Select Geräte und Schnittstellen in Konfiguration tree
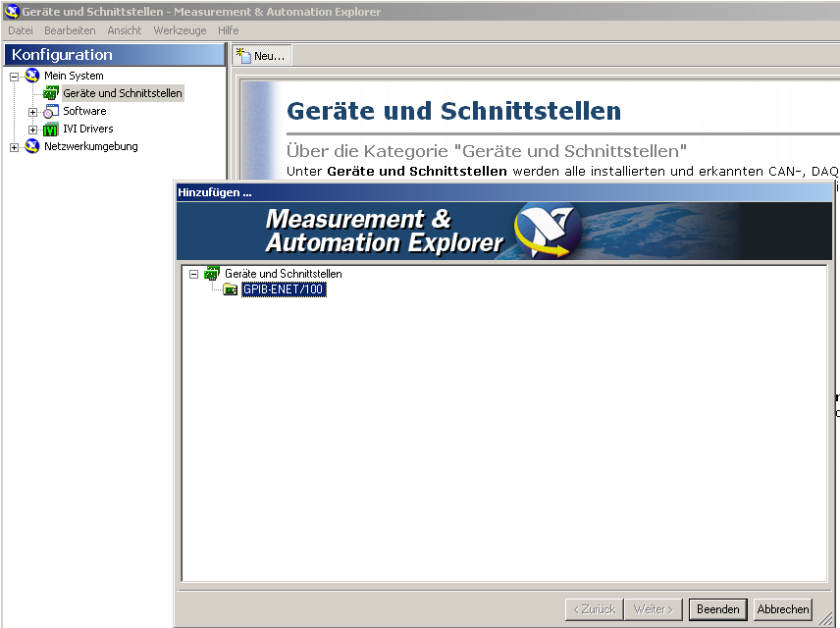 coord(123,93)
